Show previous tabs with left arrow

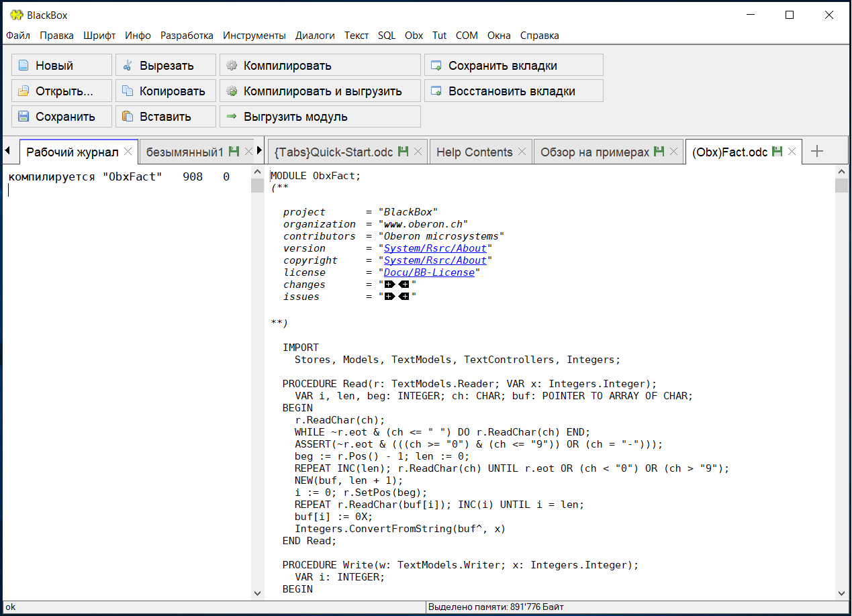click(7, 150)
